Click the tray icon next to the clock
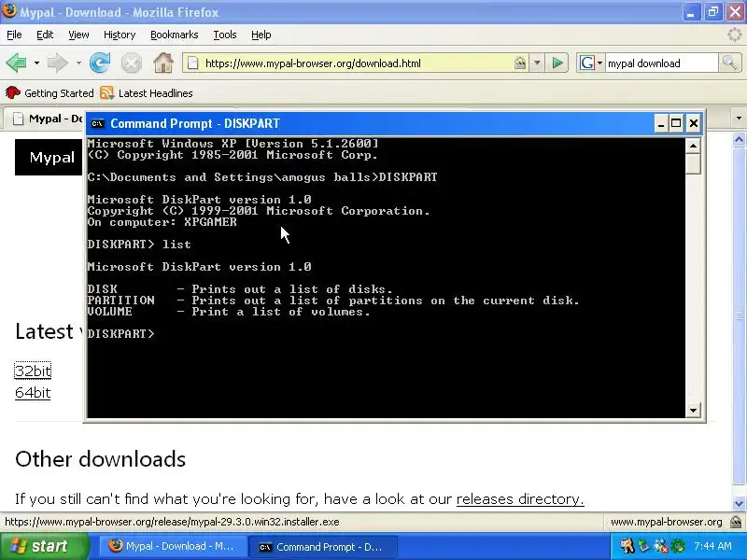 (x=678, y=546)
